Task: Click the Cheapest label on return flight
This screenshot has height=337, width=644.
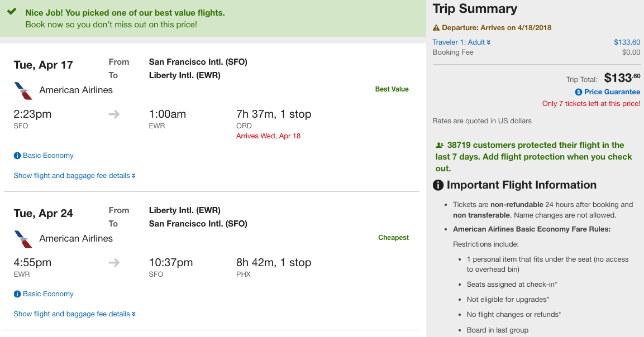Action: point(393,238)
